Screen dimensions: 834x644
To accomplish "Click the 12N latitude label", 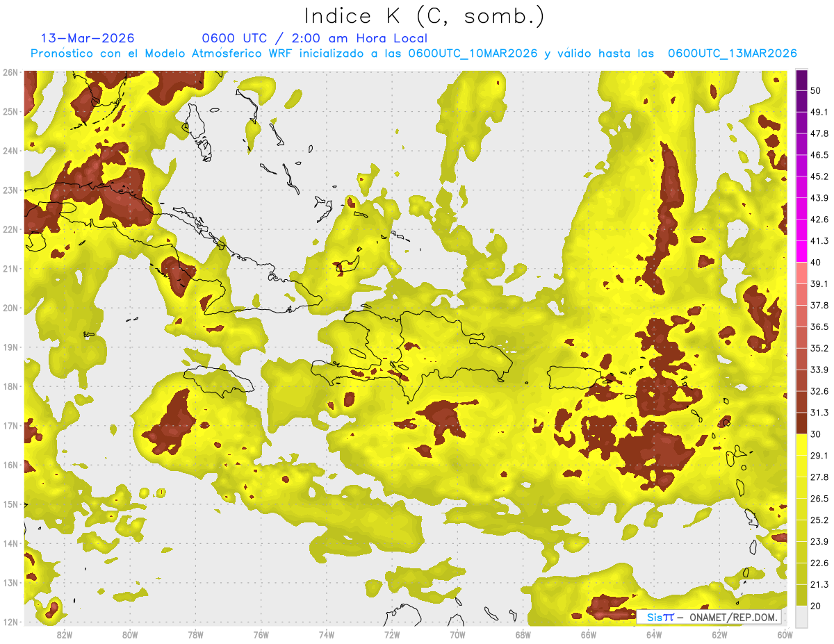I will pyautogui.click(x=10, y=622).
